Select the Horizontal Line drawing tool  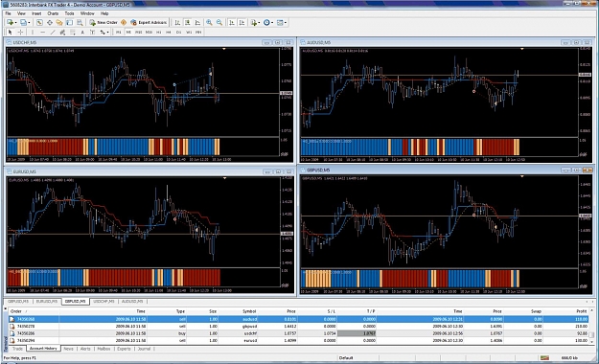coord(43,32)
